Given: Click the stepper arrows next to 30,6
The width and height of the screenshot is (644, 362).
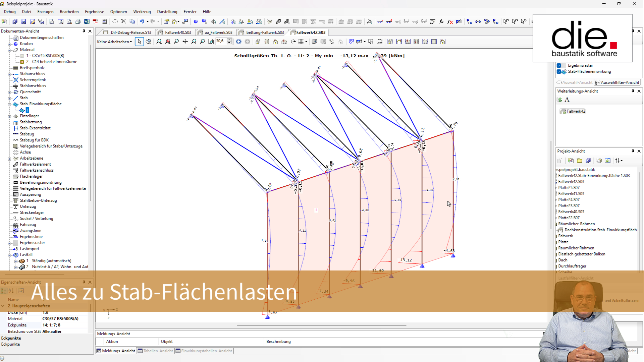Looking at the screenshot, I should 229,41.
